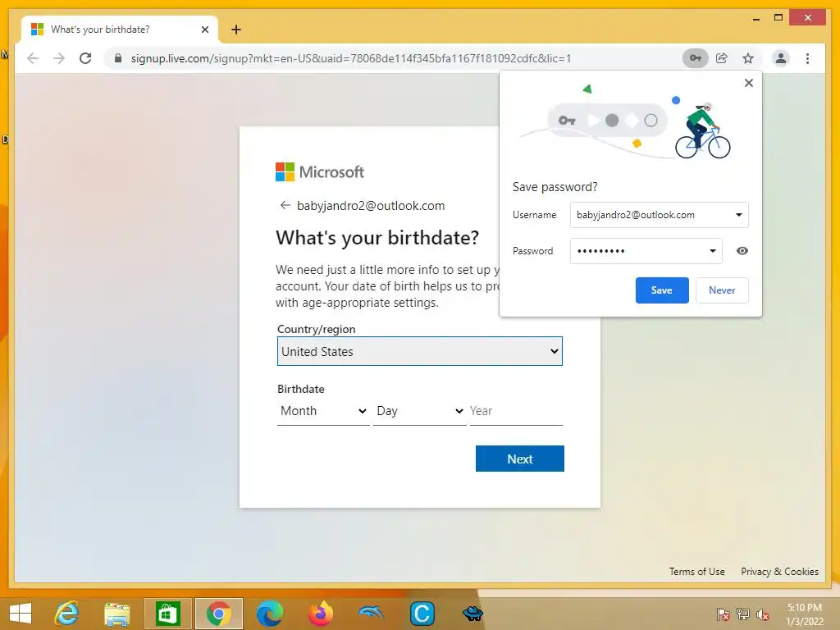The width and height of the screenshot is (840, 630).
Task: Click the muted volume tray icon
Action: 762,614
